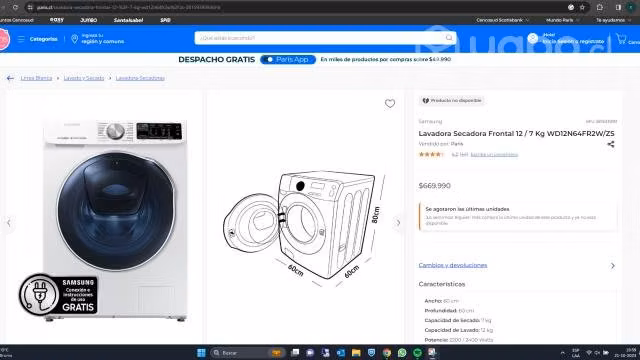Image resolution: width=640 pixels, height=360 pixels.
Task: Add product to favorites with heart icon
Action: (390, 104)
